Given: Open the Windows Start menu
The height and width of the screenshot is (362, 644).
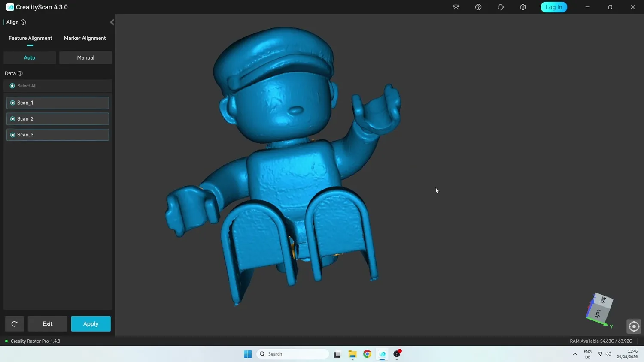Looking at the screenshot, I should (x=248, y=354).
